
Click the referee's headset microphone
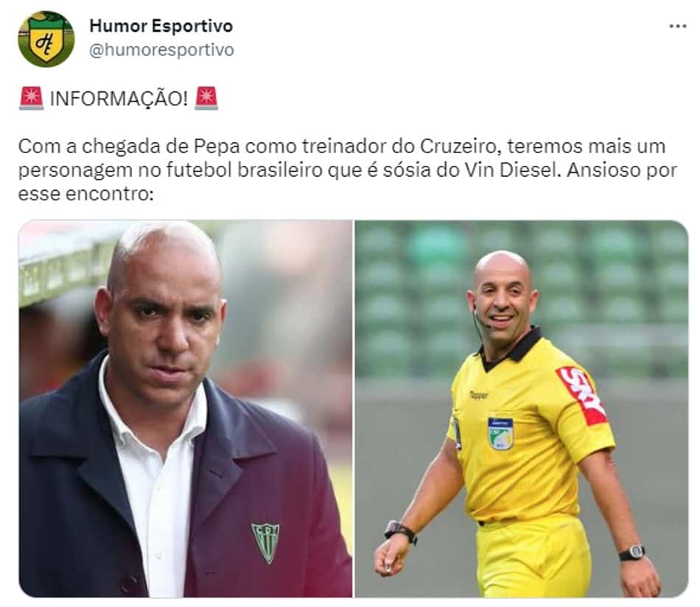[x=480, y=320]
